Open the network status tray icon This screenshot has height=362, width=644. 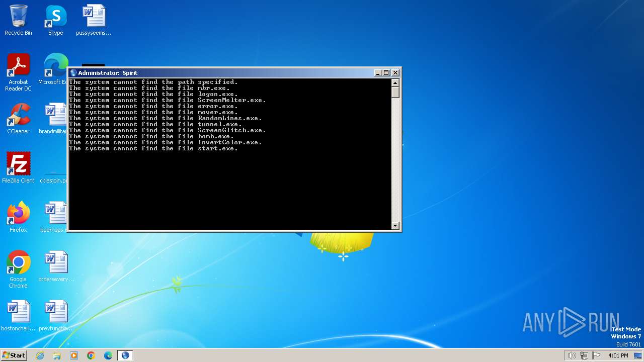click(584, 355)
